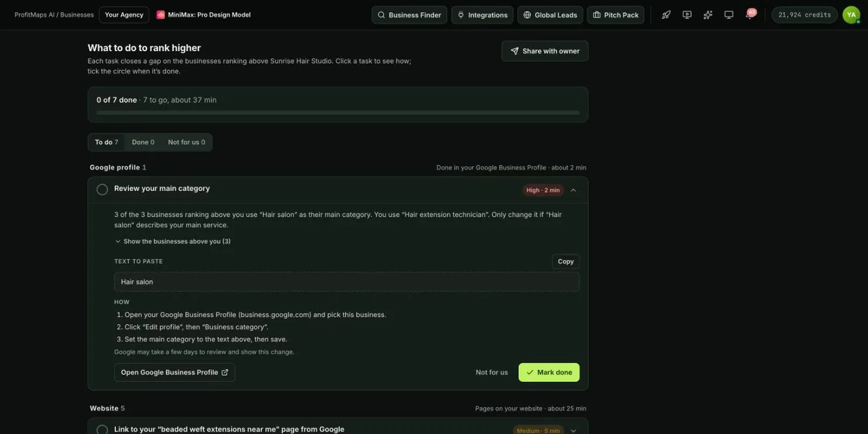Click the checkmark icon on Mark done
The width and height of the screenshot is (868, 434).
point(530,372)
